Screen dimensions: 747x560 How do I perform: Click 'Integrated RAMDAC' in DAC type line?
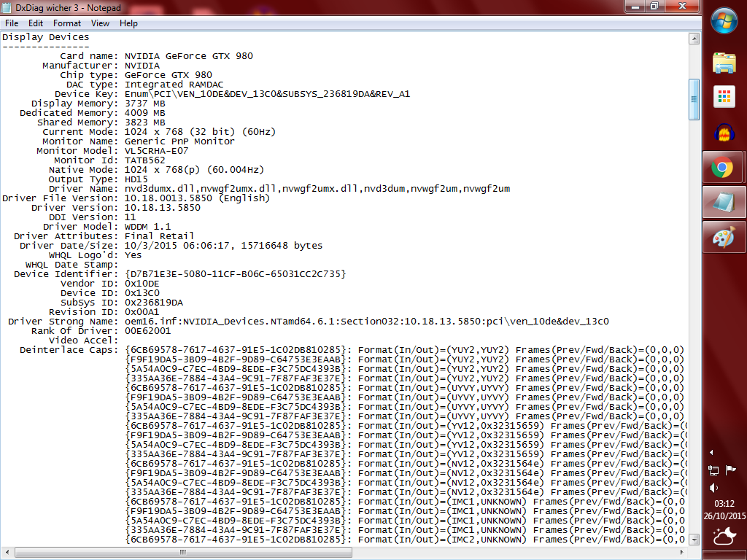[174, 85]
